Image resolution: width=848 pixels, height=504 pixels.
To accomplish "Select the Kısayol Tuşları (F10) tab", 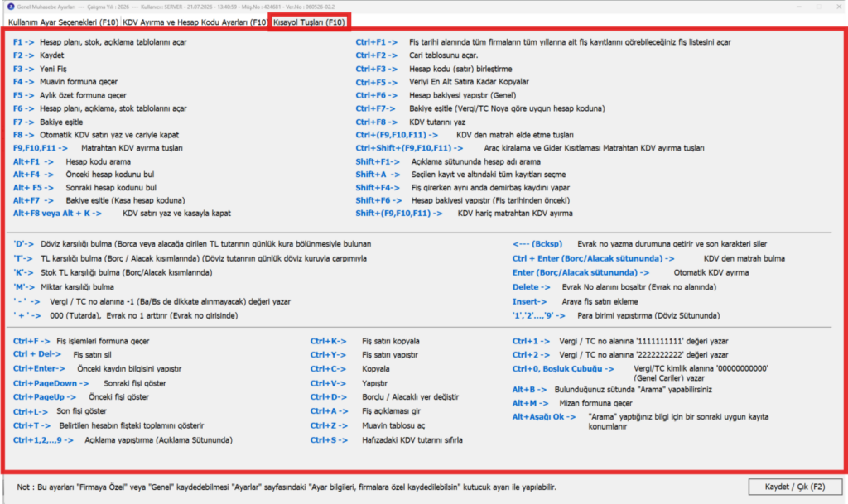I will coord(309,22).
